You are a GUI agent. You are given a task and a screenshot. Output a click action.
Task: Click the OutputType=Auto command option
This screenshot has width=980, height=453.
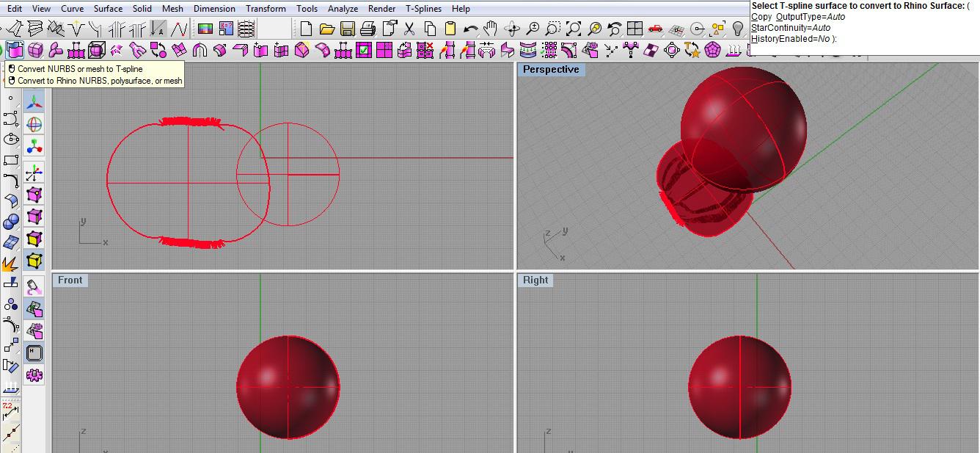tap(811, 17)
